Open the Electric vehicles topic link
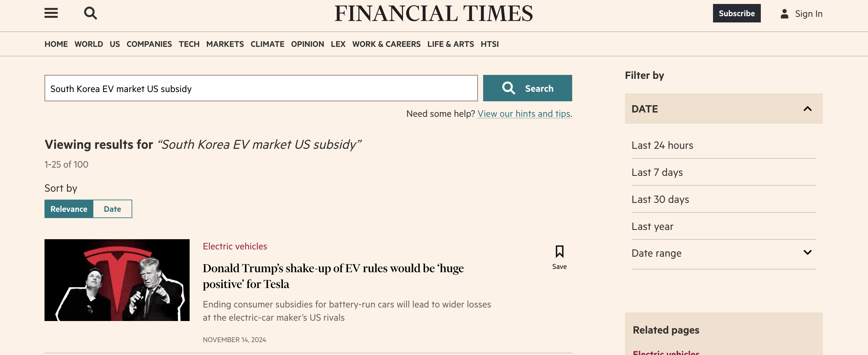This screenshot has width=868, height=355. click(234, 246)
